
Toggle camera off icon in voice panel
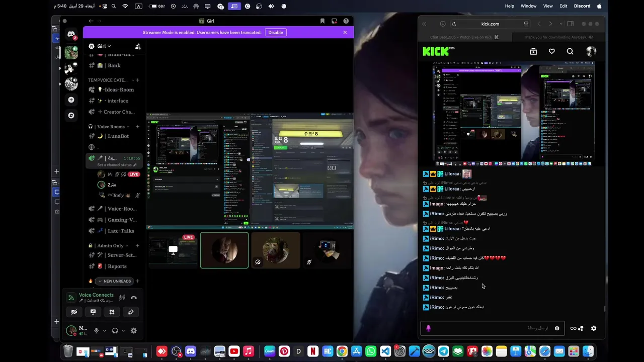(74, 312)
